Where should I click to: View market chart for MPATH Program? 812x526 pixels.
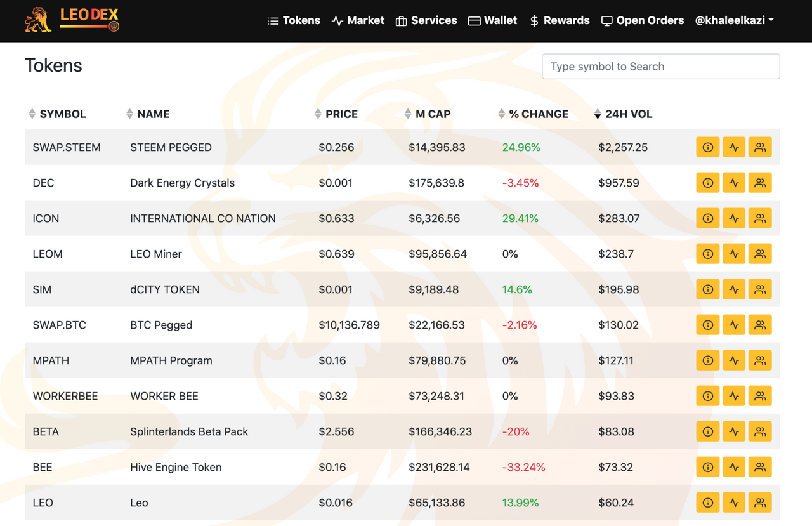pos(734,360)
